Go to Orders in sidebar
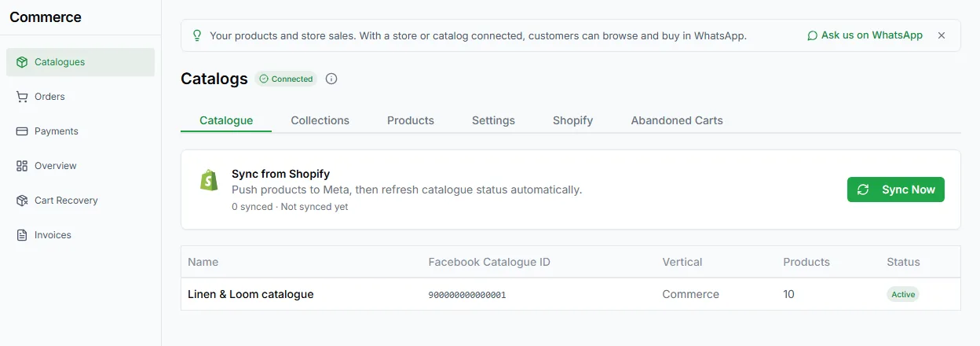980x346 pixels. [80, 97]
